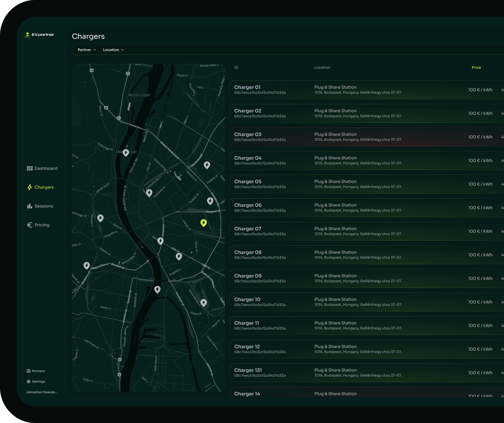Expand the Location filter dropdown
504x423 pixels.
coord(113,50)
